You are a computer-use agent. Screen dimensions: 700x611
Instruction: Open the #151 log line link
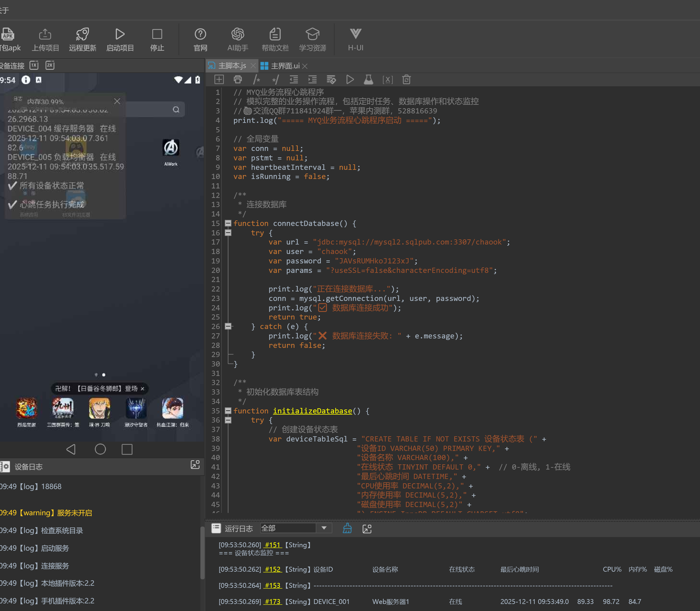tap(273, 545)
